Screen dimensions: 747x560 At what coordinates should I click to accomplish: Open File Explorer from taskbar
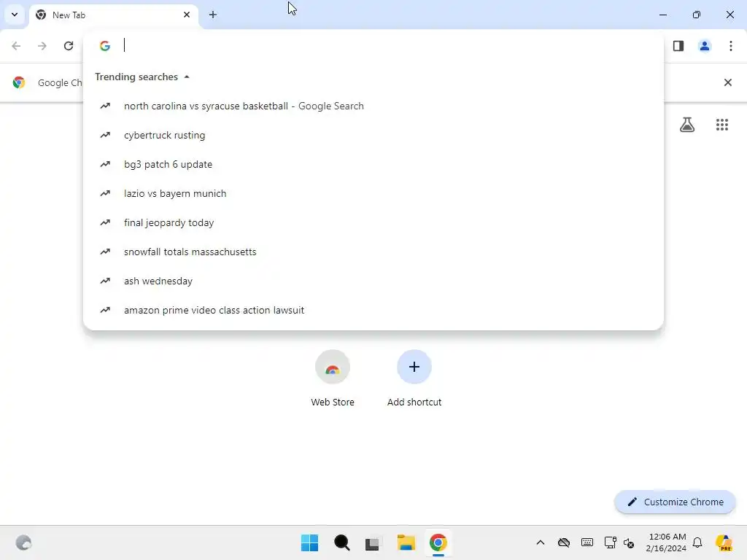pyautogui.click(x=406, y=542)
